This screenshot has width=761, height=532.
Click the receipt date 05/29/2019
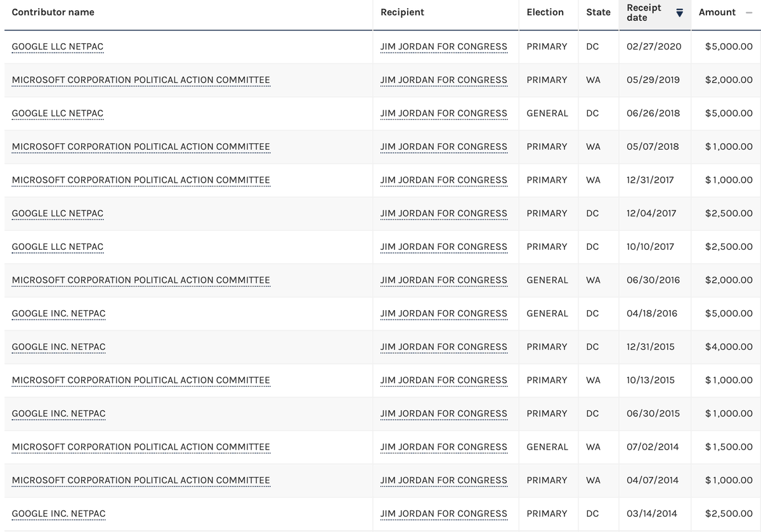tap(653, 80)
